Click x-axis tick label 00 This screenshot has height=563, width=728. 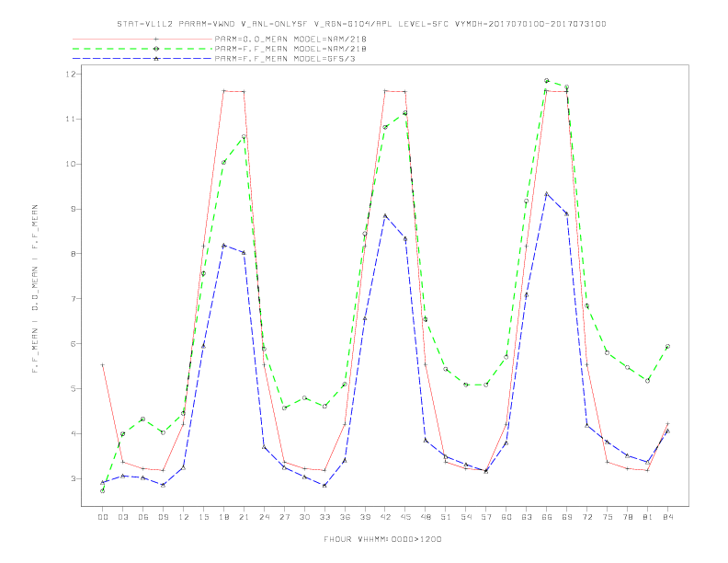tap(103, 517)
